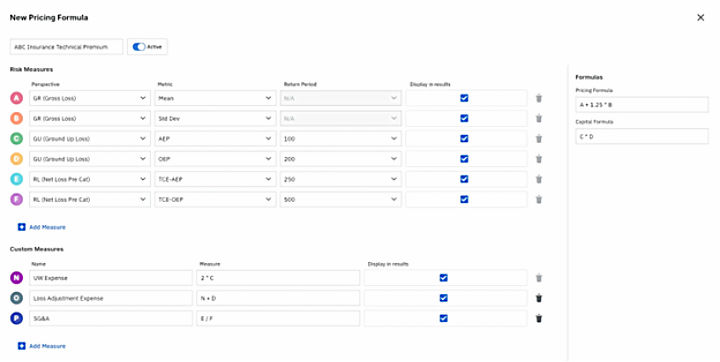Edit the 2 * C measure field
The width and height of the screenshot is (720, 362).
point(278,277)
